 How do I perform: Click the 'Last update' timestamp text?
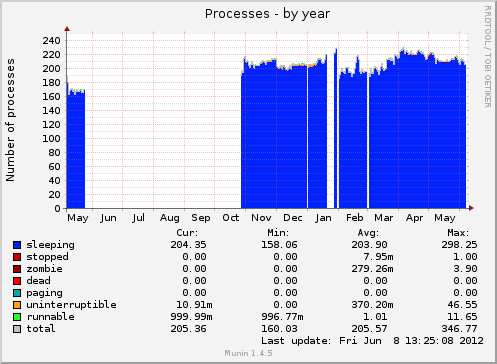[372, 341]
